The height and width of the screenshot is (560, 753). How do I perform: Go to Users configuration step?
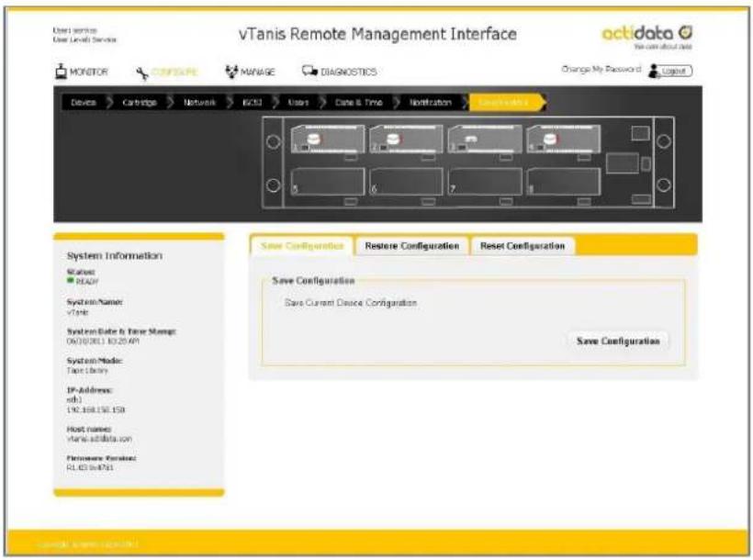(298, 102)
